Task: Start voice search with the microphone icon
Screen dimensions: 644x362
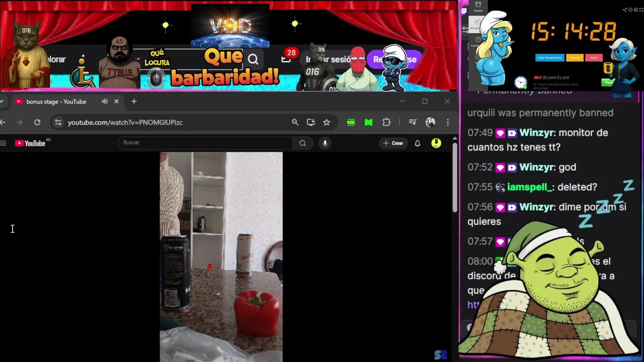Action: click(325, 143)
